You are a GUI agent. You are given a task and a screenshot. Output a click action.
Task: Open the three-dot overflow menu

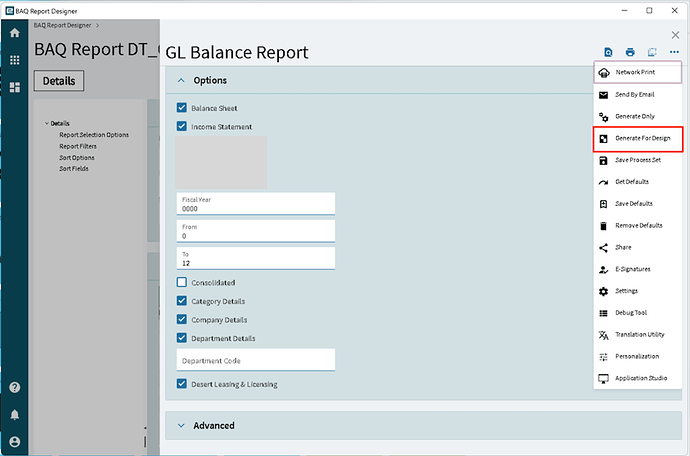click(674, 52)
